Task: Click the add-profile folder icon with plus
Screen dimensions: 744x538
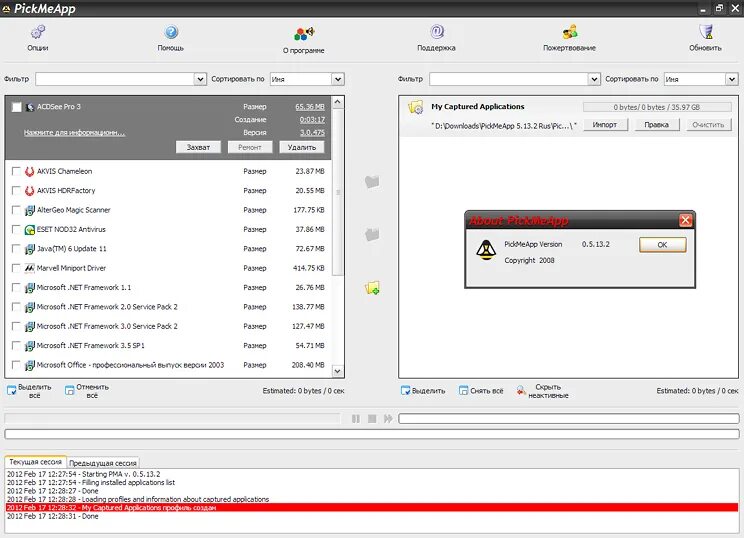Action: pos(372,288)
